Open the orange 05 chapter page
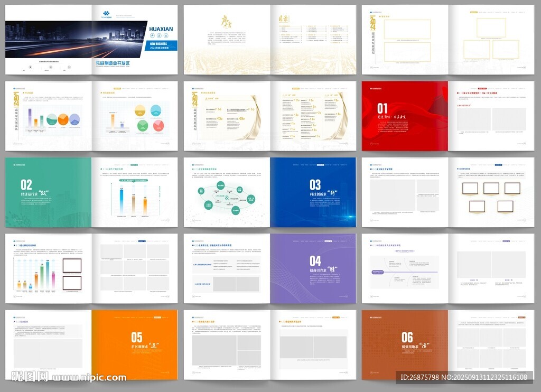541x392 pixels. (135, 345)
